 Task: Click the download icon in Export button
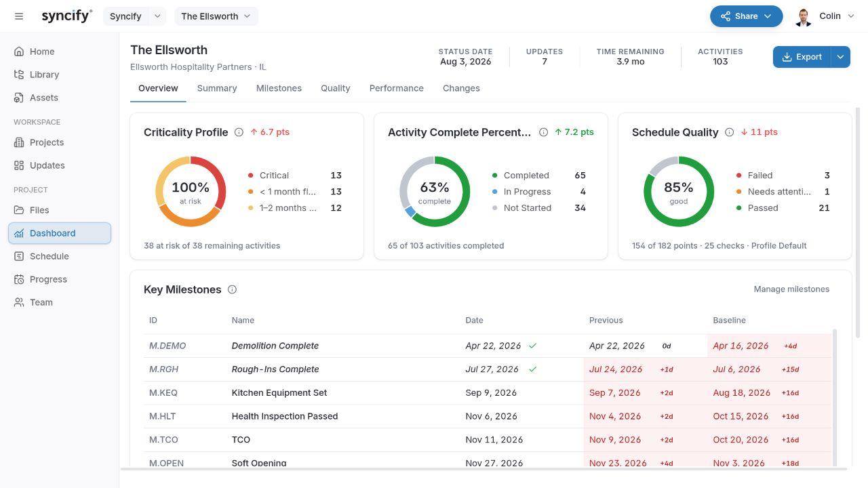pyautogui.click(x=787, y=57)
